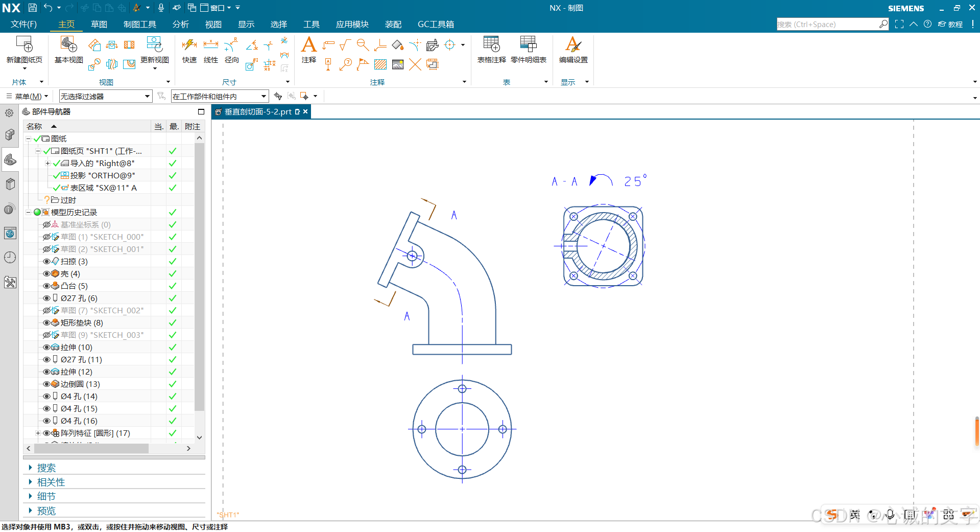Show hidden 草图 (1) SKETCH_000 eye toggle
Viewport: 980px width, 532px height.
pyautogui.click(x=46, y=237)
